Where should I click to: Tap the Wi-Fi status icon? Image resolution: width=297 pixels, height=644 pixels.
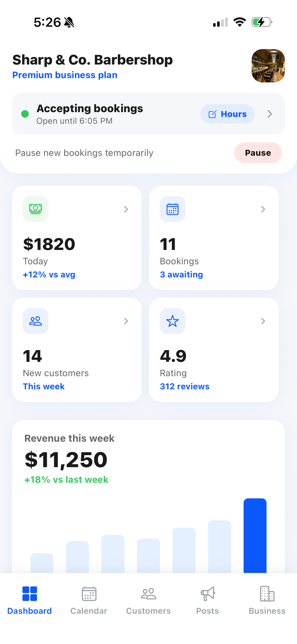point(239,22)
